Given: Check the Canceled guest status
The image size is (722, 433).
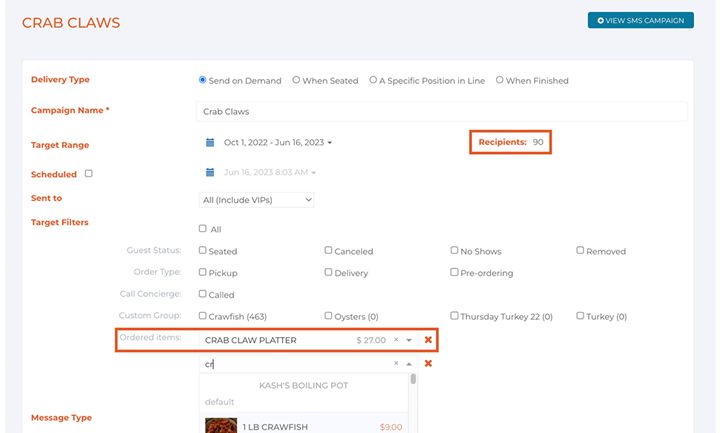Looking at the screenshot, I should tap(328, 250).
